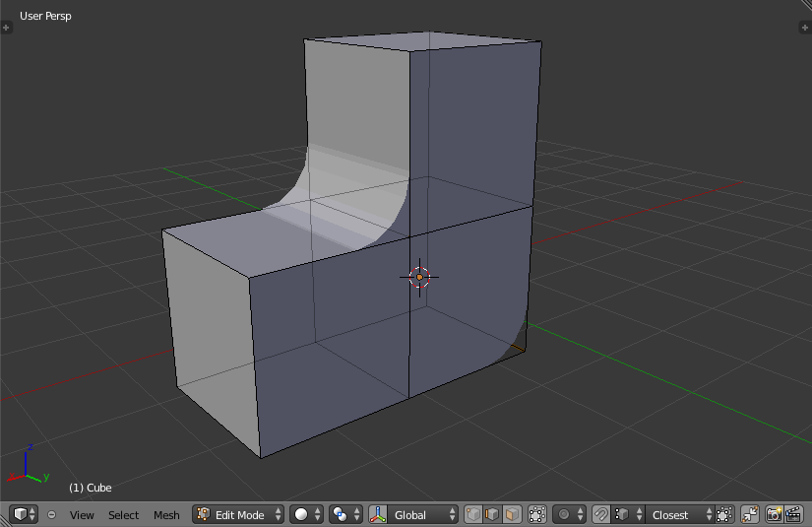This screenshot has height=527, width=812.
Task: Switch to vertex select mode
Action: (x=473, y=514)
